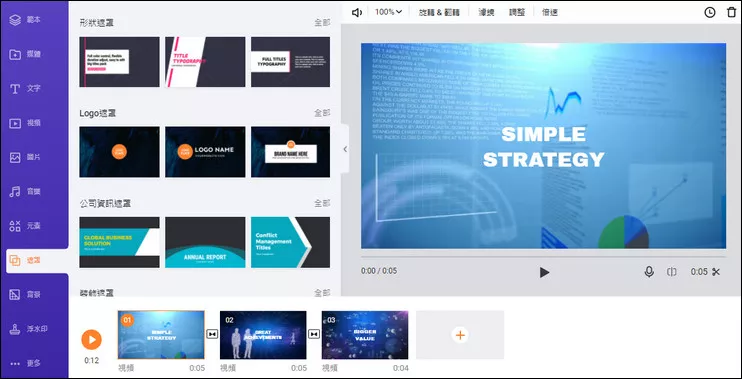This screenshot has width=742, height=379.
Task: Pick the 'Conflict Management Titles' overlay
Action: point(290,242)
